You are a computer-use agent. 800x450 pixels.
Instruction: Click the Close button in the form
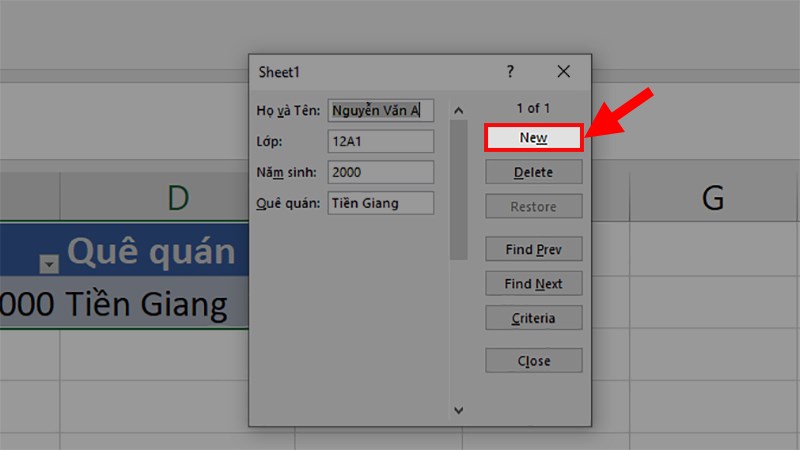coord(533,360)
